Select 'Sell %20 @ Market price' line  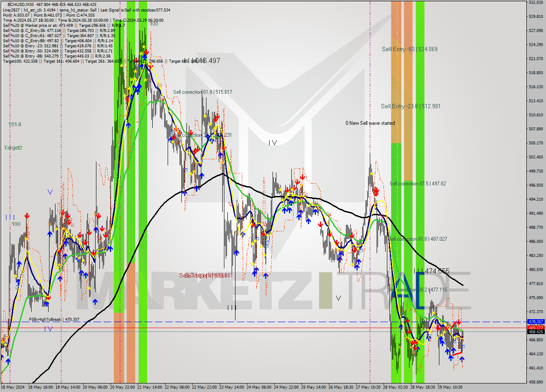pos(64,25)
